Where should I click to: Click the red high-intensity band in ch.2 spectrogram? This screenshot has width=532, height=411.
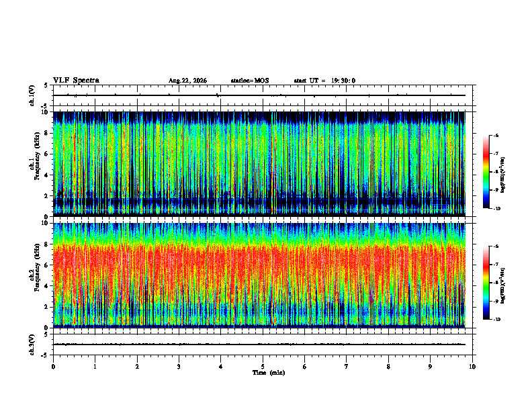[259, 266]
